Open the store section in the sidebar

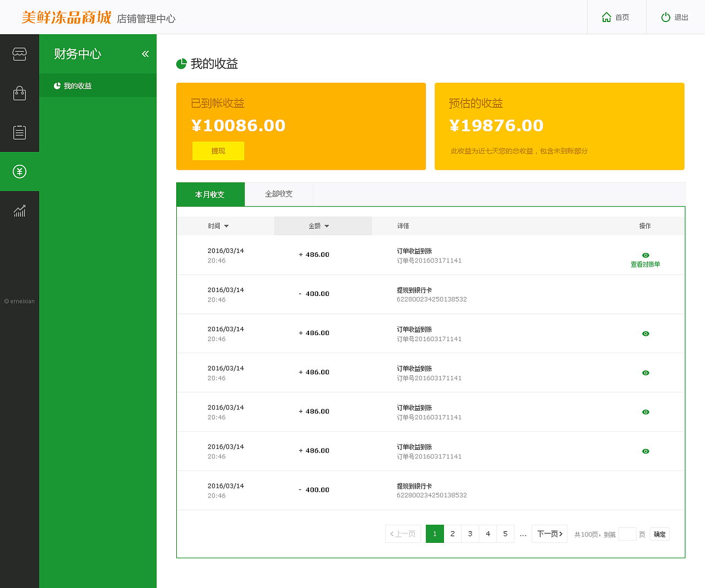pos(19,54)
